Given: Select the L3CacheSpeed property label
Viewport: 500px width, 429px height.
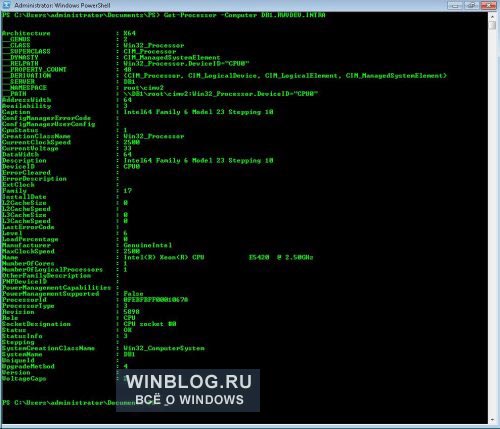Looking at the screenshot, I should [26, 221].
